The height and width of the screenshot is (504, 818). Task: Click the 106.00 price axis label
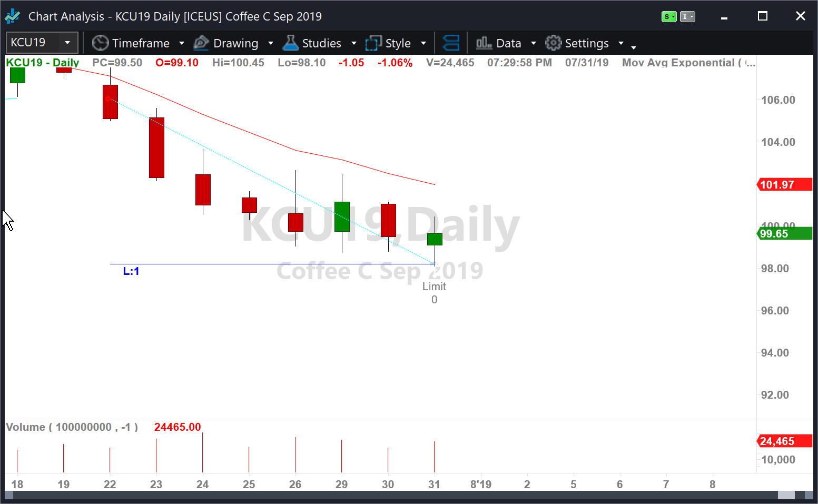click(x=778, y=100)
